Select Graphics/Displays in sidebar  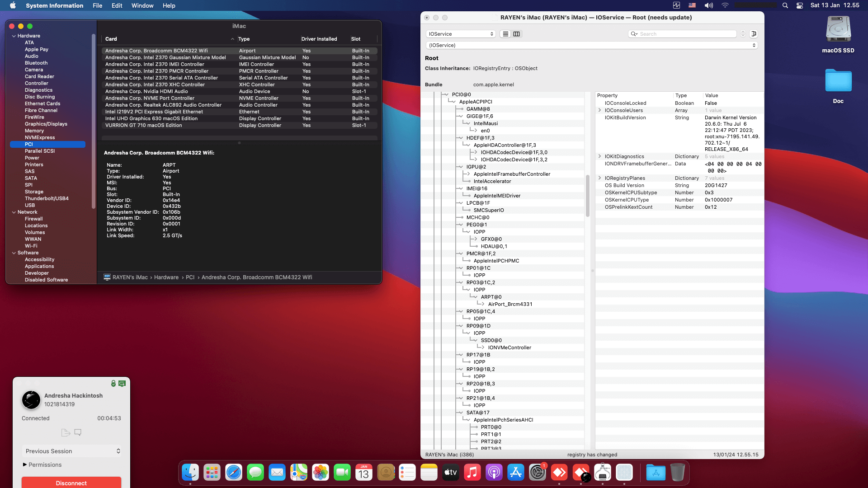click(x=46, y=124)
